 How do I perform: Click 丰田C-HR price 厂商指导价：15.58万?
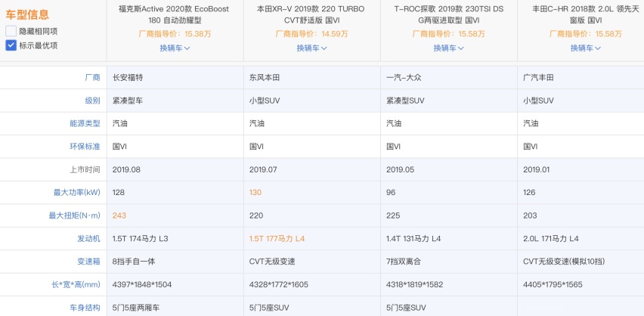(x=585, y=34)
